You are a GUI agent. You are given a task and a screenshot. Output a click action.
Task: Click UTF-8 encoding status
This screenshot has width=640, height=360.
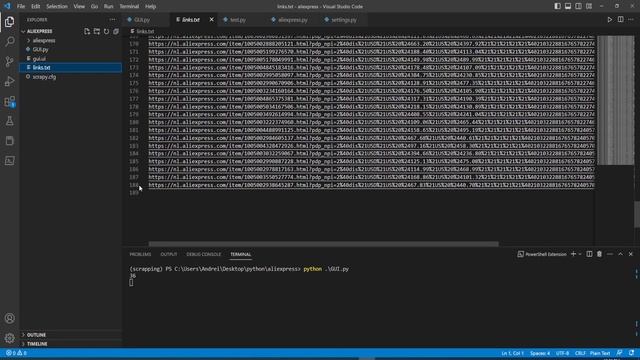point(562,353)
